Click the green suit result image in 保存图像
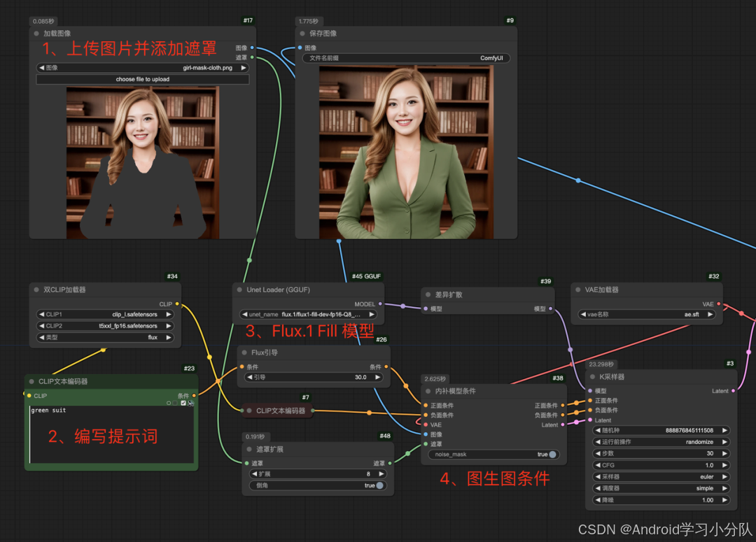Image resolution: width=756 pixels, height=542 pixels. (406, 152)
